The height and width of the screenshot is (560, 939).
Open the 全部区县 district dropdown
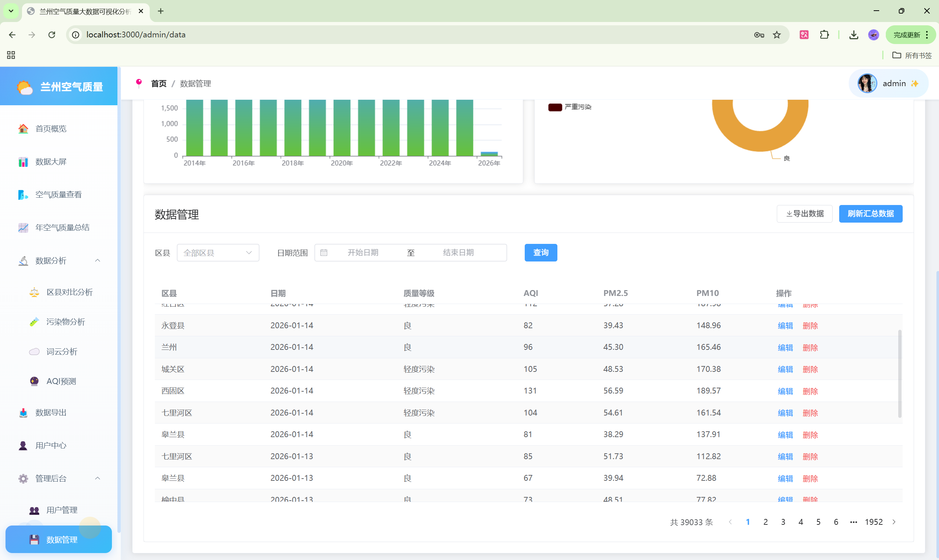[218, 253]
